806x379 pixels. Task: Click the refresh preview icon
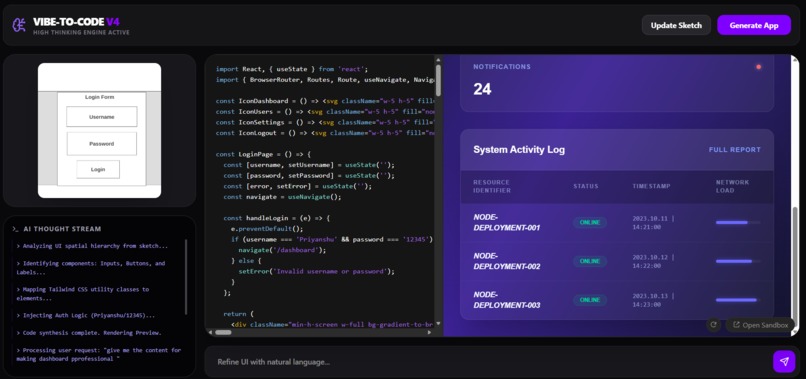click(713, 324)
